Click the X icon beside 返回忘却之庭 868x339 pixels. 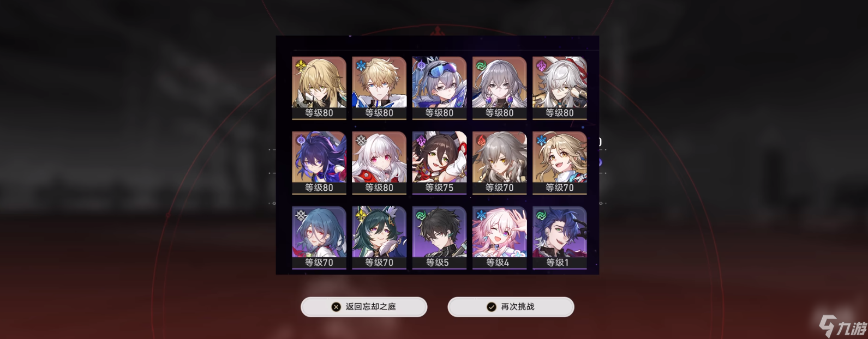tap(337, 307)
